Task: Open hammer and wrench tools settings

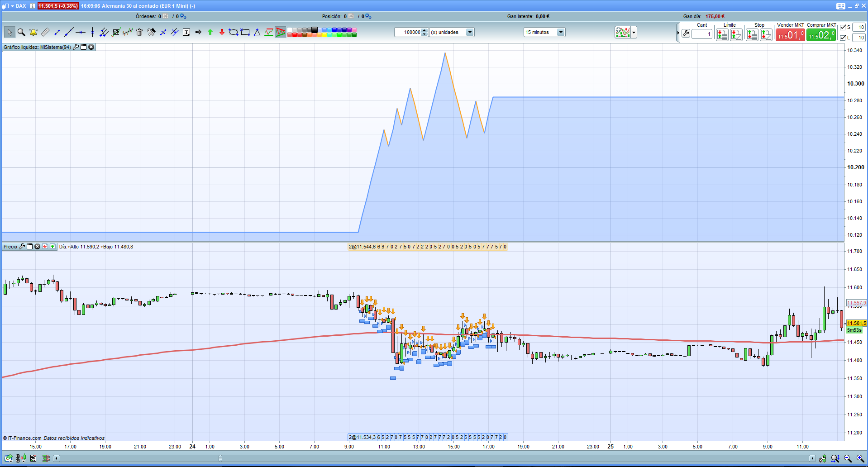Action: click(x=151, y=32)
